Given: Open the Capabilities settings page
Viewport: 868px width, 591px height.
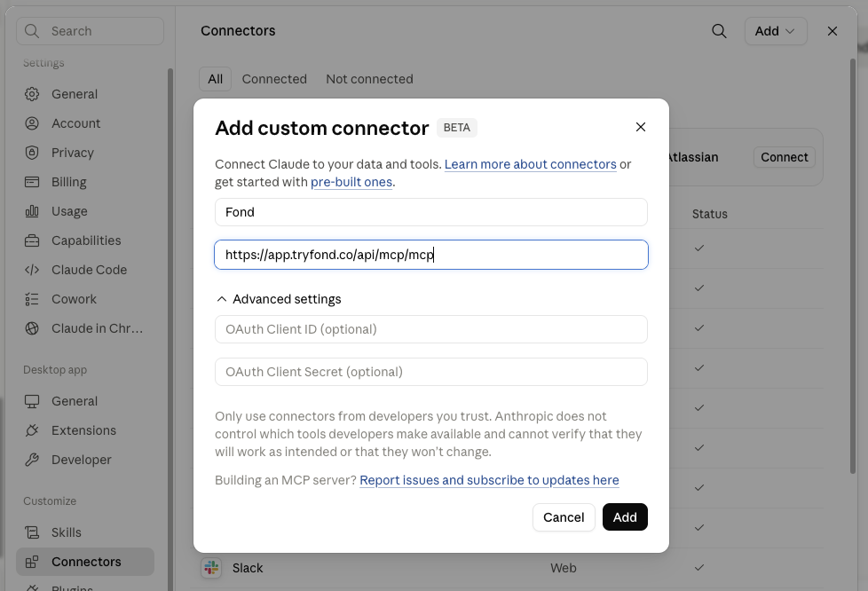Looking at the screenshot, I should pos(86,240).
